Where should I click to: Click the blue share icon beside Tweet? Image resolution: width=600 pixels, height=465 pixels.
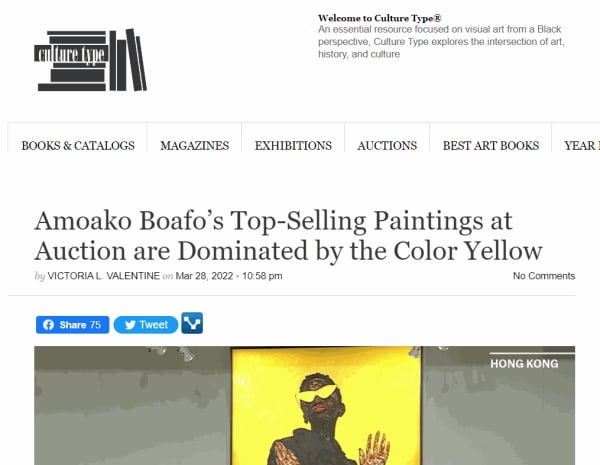(192, 323)
